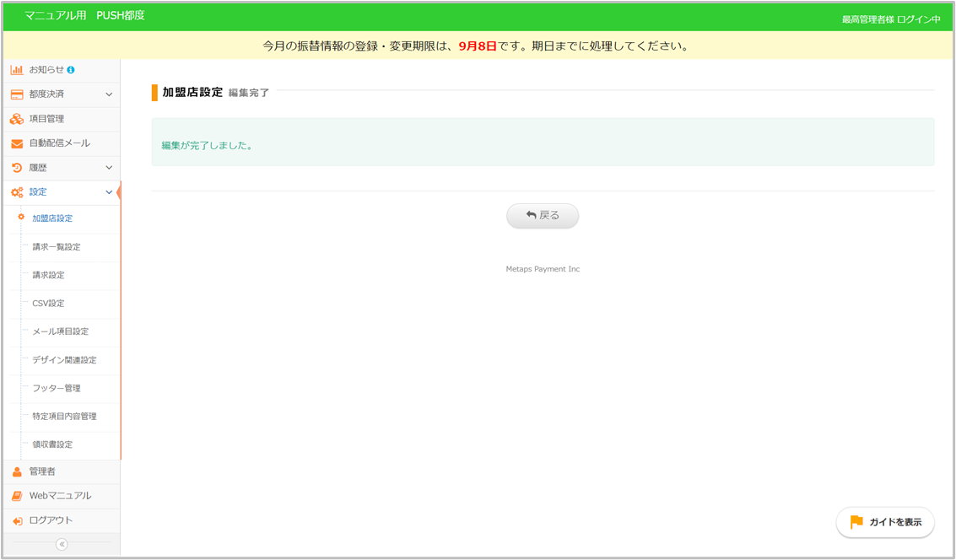956x560 pixels.
Task: Click the ガイドを表示 guide button
Action: [885, 522]
